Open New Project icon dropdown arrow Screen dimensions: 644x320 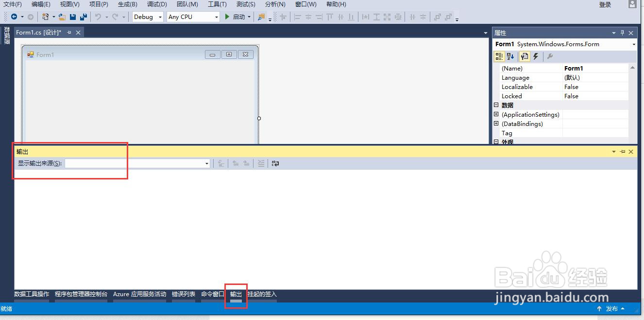[x=53, y=17]
